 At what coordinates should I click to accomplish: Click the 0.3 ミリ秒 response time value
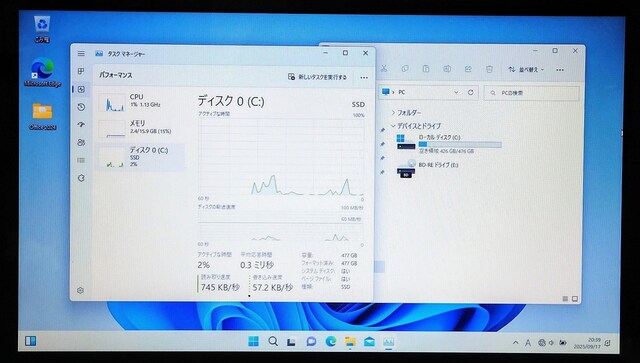pyautogui.click(x=257, y=265)
